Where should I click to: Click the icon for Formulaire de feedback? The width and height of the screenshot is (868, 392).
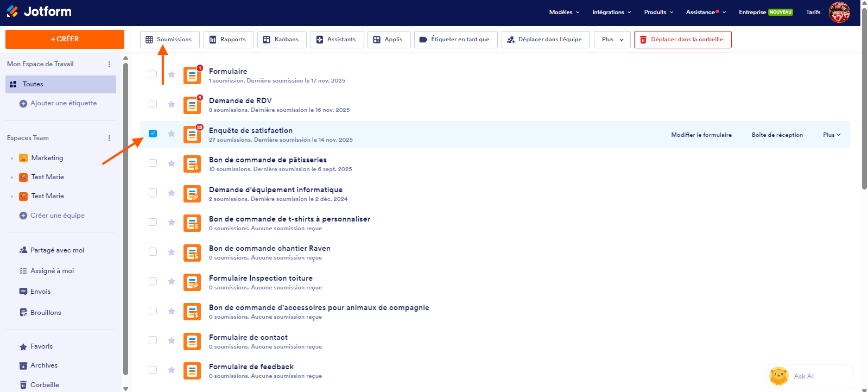192,371
